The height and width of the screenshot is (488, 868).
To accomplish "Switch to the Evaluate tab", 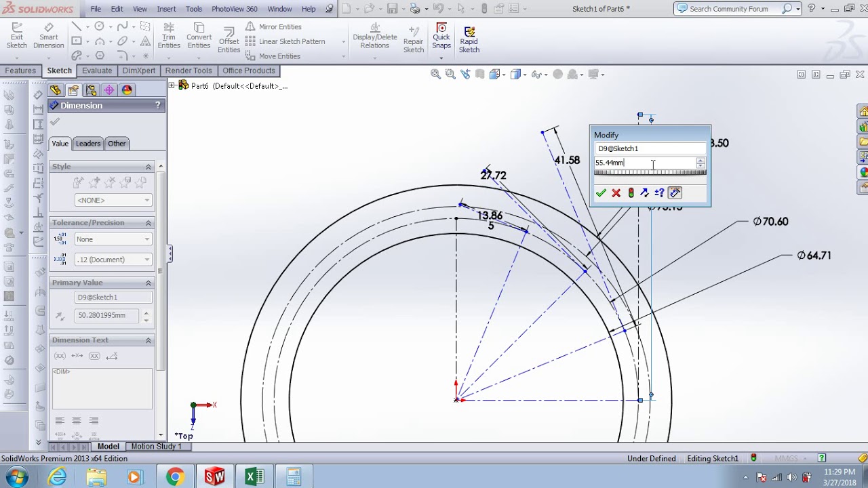I will coord(97,70).
